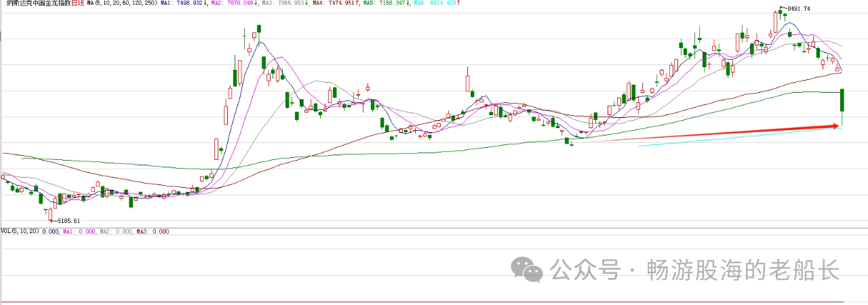The image size is (868, 305).
Task: Click the MA6: 6624.420 value
Action: point(435,3)
